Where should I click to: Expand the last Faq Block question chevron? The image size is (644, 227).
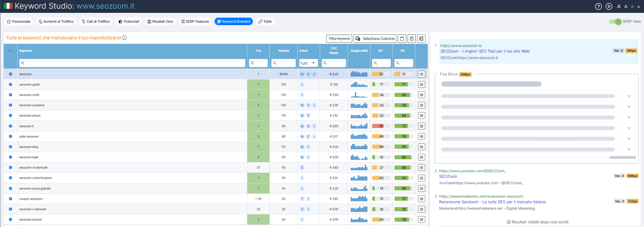pyautogui.click(x=629, y=149)
